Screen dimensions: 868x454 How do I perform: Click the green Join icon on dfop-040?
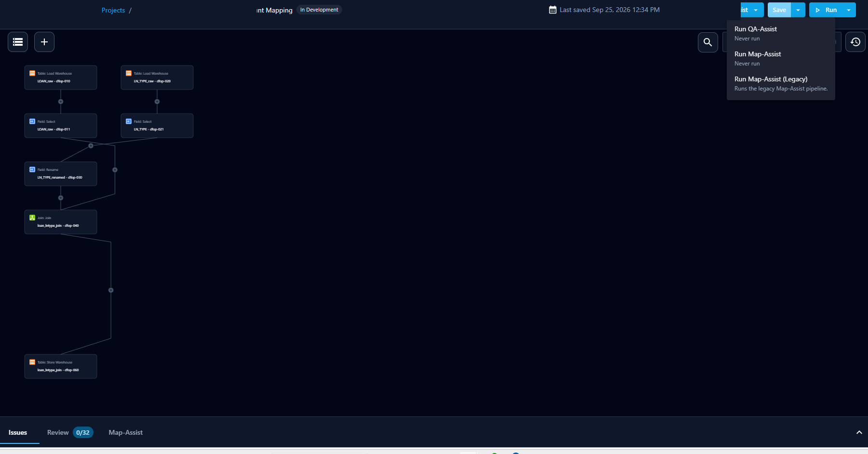click(32, 218)
